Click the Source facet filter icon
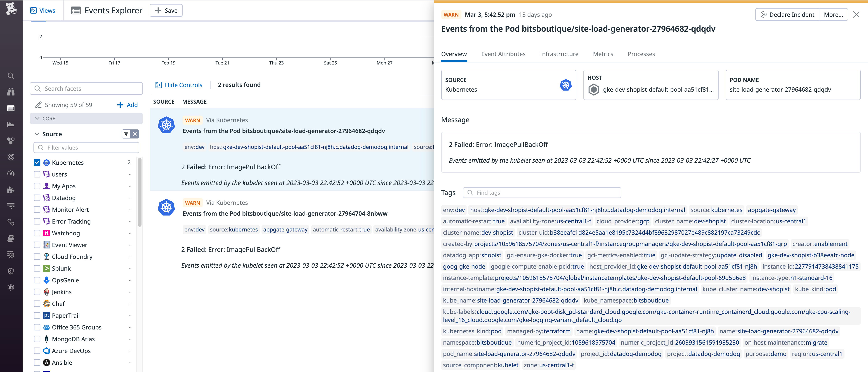868x372 pixels. (126, 134)
